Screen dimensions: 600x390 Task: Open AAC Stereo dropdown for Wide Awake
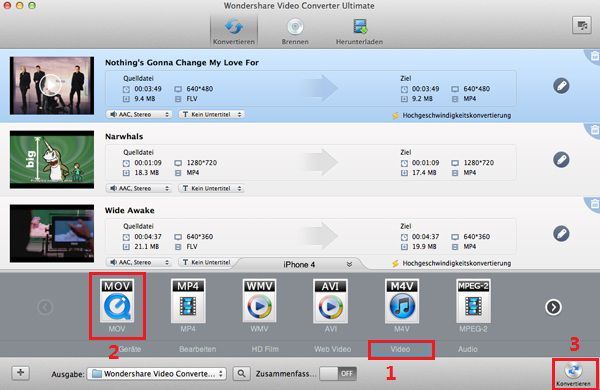139,262
